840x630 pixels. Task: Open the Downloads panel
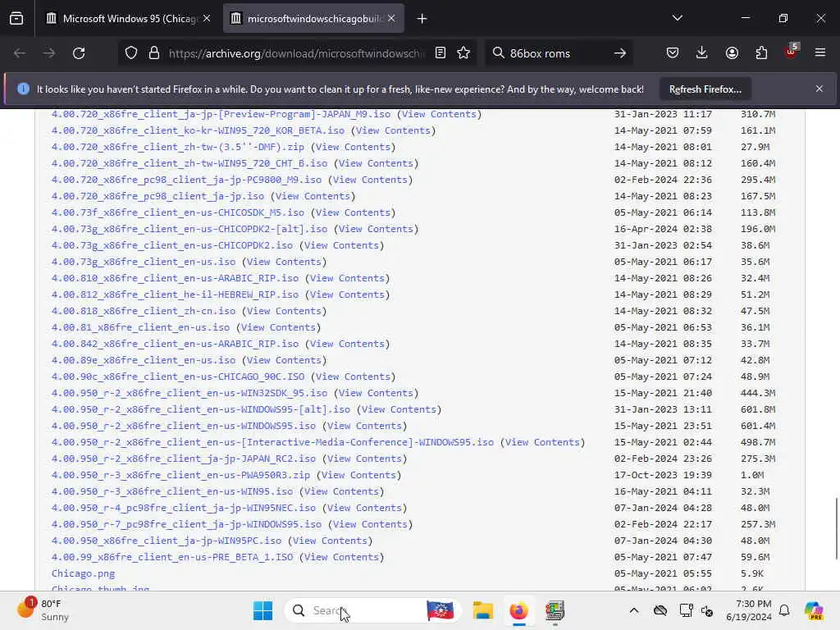tap(702, 52)
